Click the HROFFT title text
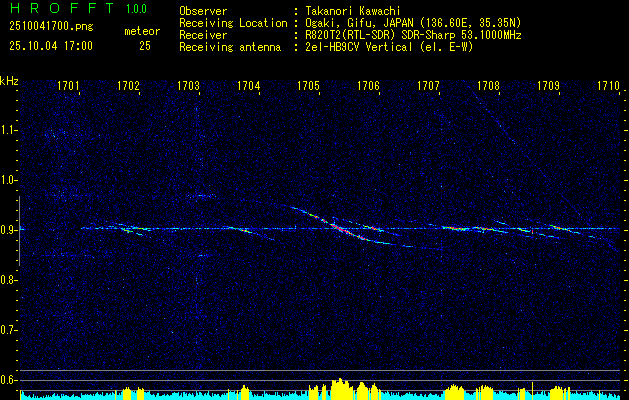Screen dimensions: 629x400 pyautogui.click(x=62, y=8)
